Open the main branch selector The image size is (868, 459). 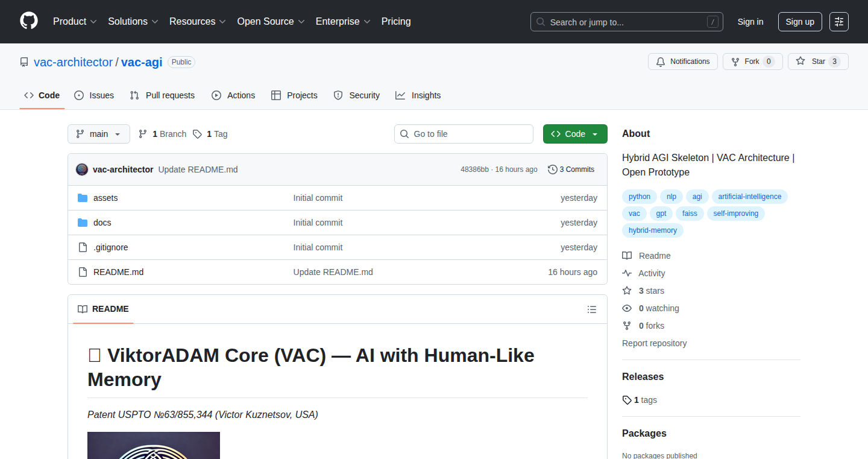click(x=99, y=134)
